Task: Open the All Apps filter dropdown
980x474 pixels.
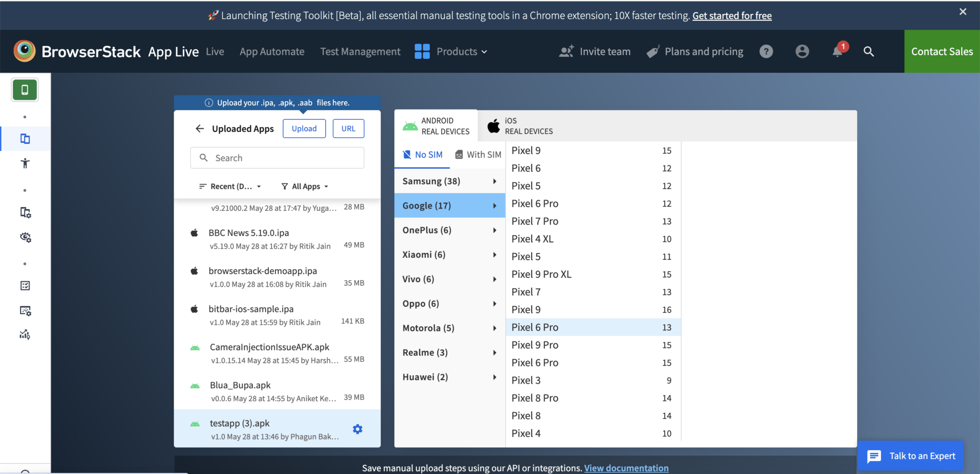Action: [304, 186]
